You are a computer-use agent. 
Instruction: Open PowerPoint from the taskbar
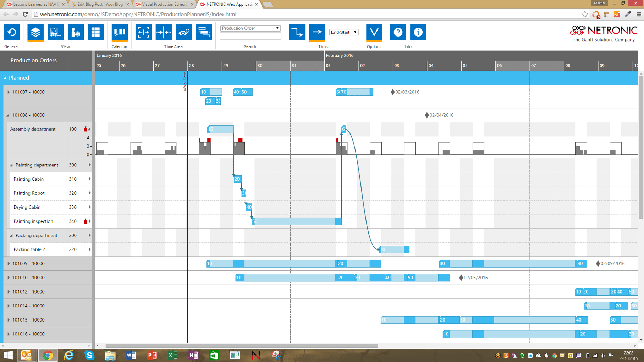coord(152,355)
